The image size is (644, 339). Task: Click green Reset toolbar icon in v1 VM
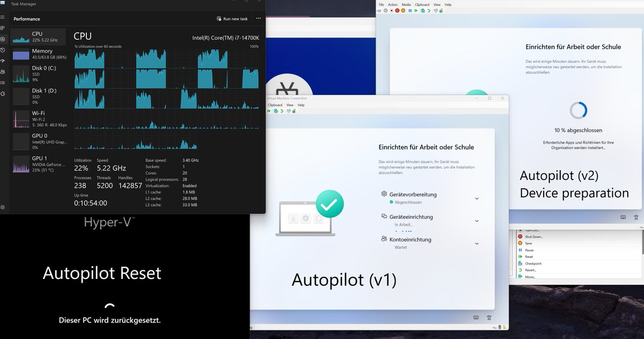pos(269,111)
